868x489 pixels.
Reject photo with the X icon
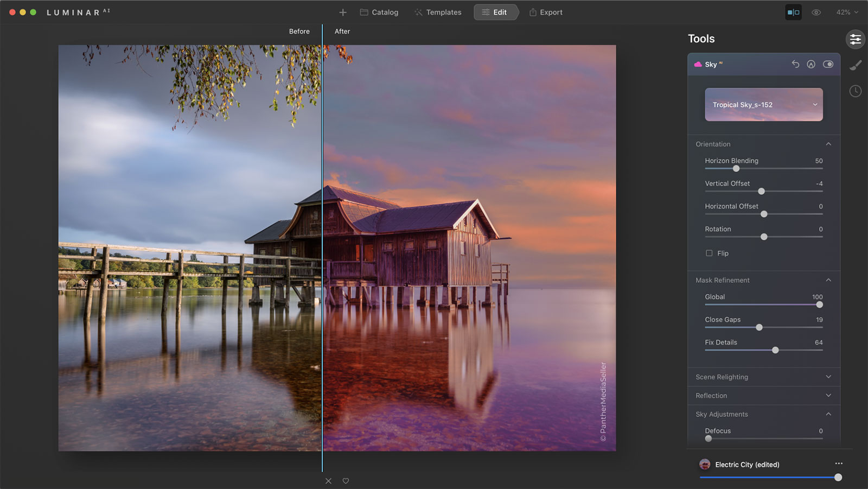[328, 481]
